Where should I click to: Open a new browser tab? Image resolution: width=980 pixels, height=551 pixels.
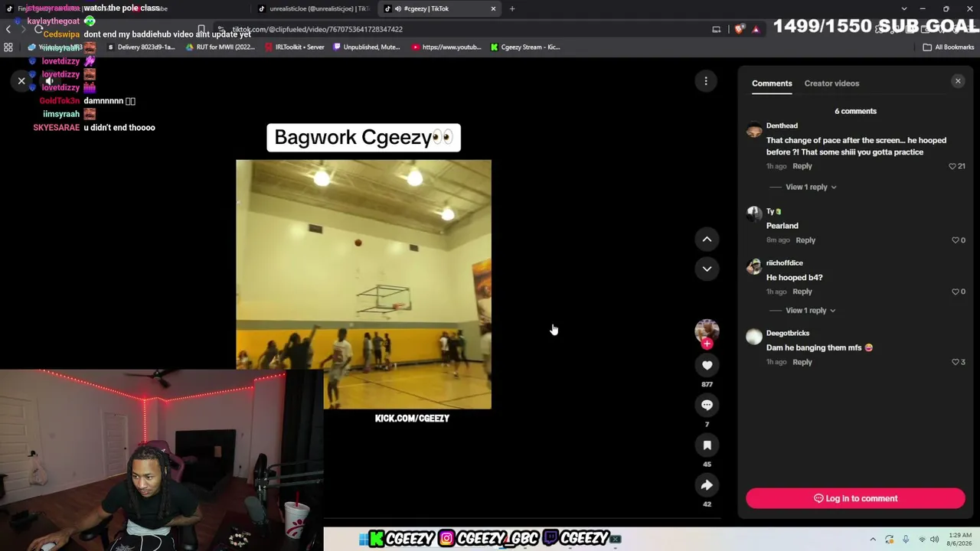(x=512, y=8)
